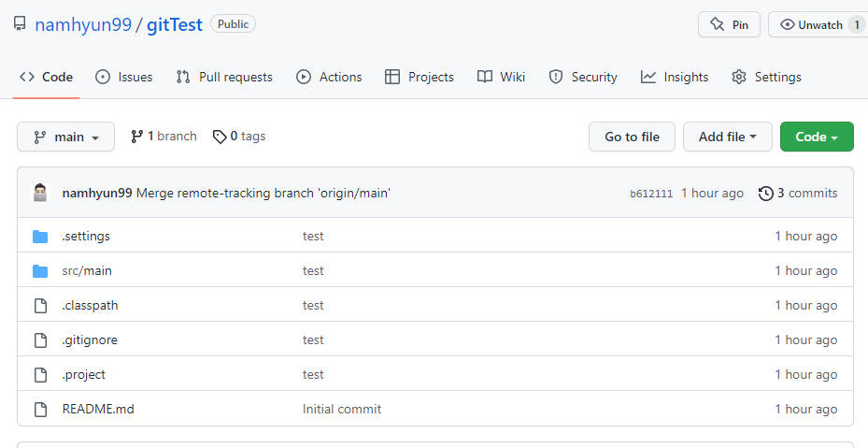This screenshot has width=868, height=448.
Task: Open the green Code dropdown
Action: [817, 137]
